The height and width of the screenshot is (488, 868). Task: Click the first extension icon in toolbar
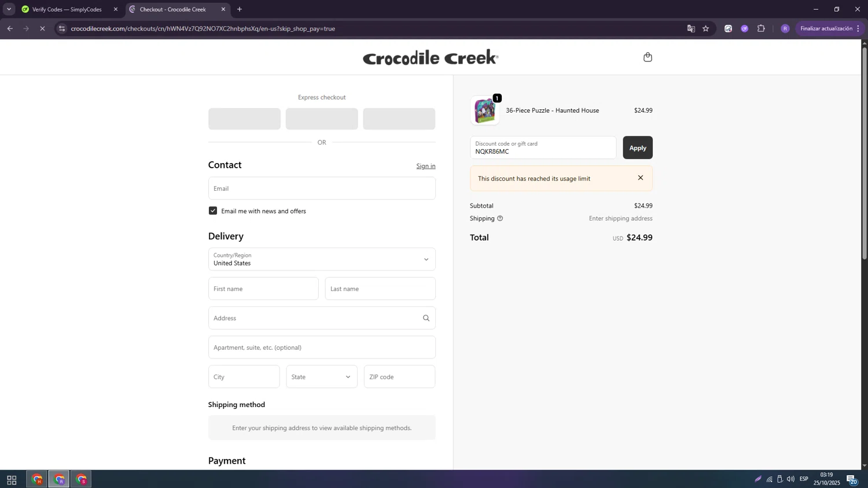[x=728, y=28]
